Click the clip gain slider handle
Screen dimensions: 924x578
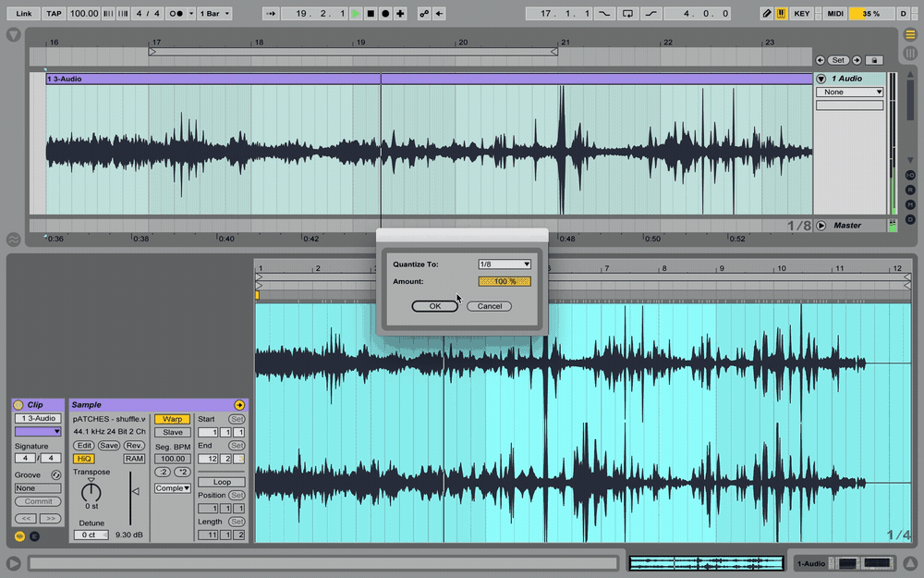coord(135,491)
